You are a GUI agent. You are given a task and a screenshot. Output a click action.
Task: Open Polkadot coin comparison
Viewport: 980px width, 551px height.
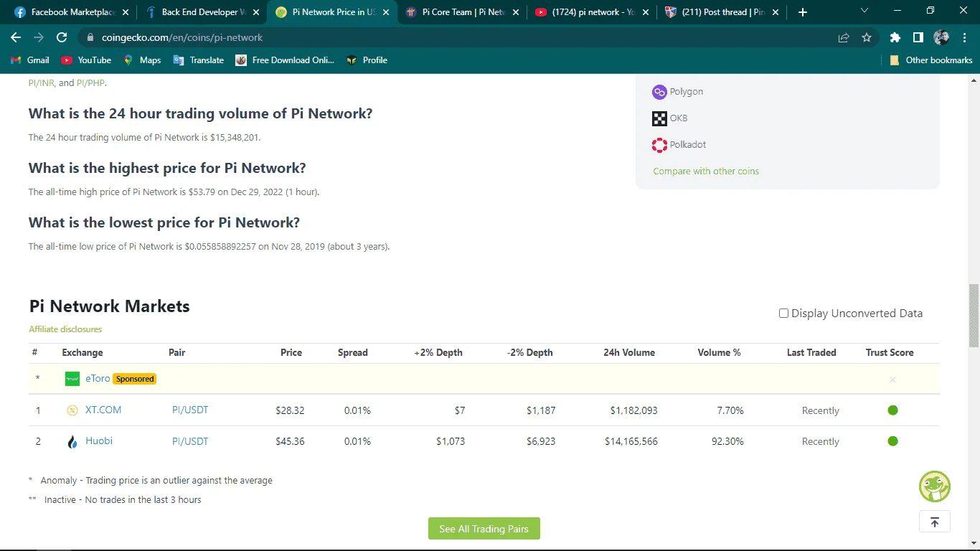[x=679, y=145]
